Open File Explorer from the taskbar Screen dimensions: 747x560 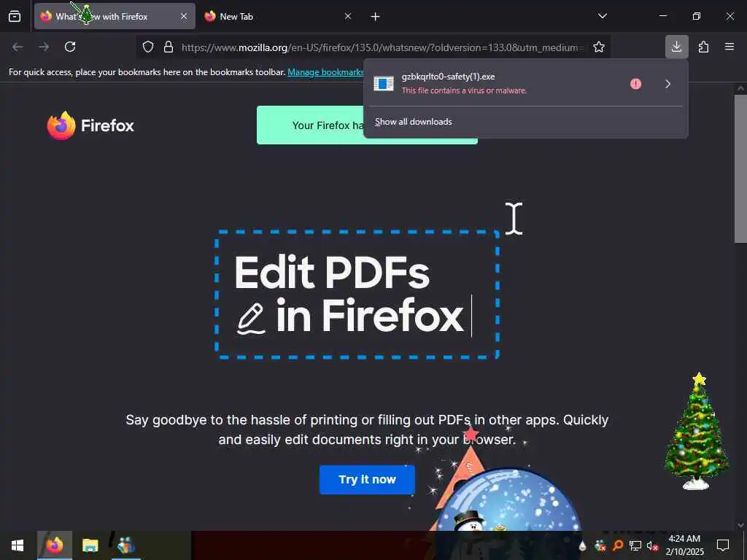tap(90, 545)
